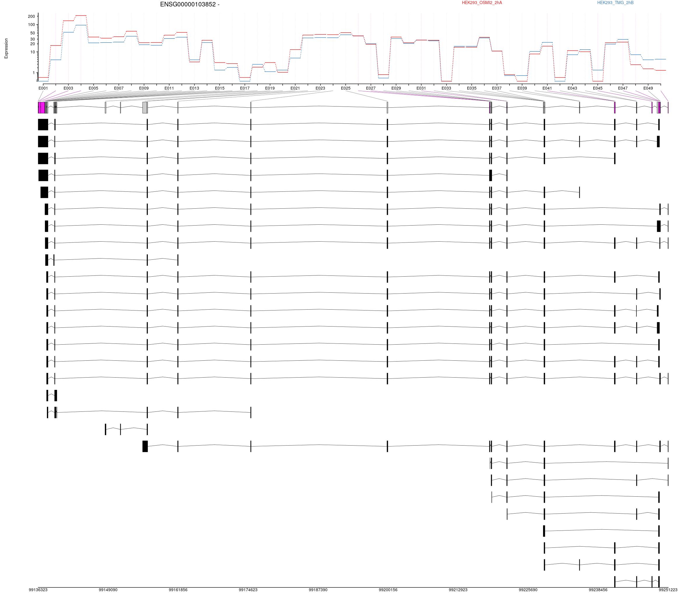Click genomic coordinate 99161856
Viewport: 700px width, 595px height.
[x=178, y=590]
